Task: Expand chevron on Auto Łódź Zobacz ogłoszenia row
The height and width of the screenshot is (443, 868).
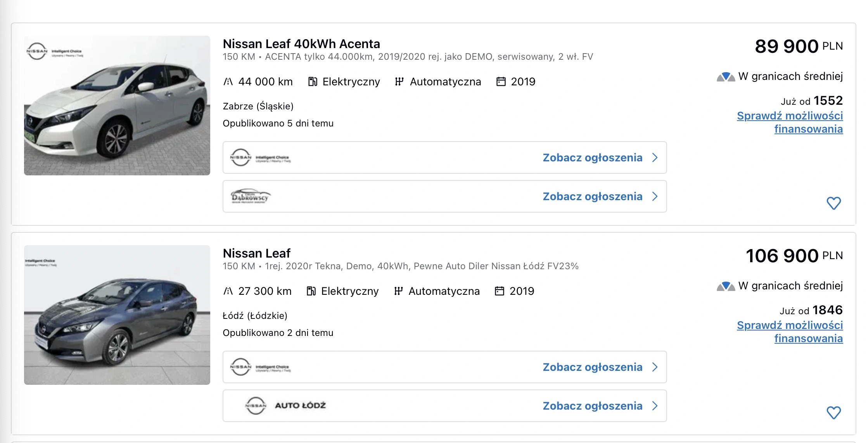Action: [655, 406]
